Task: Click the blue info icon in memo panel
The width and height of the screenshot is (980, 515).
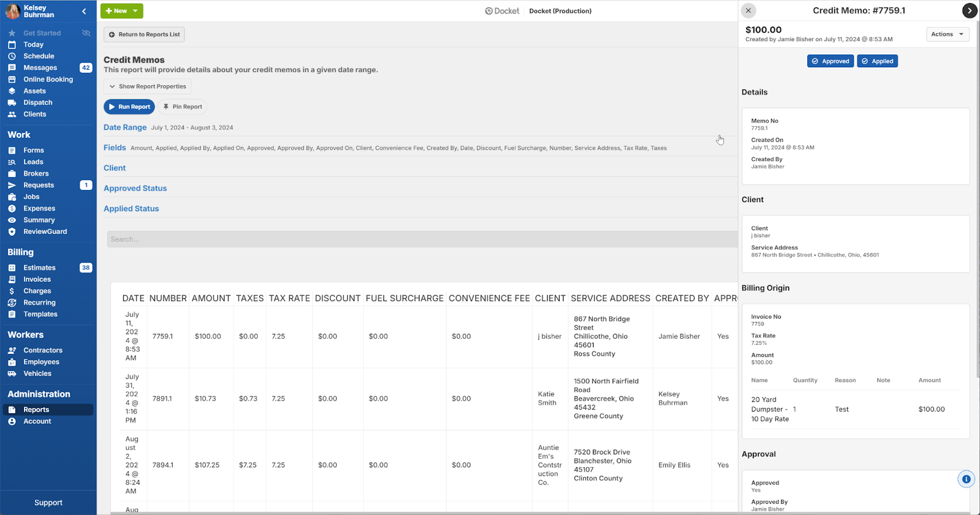Action: click(966, 479)
